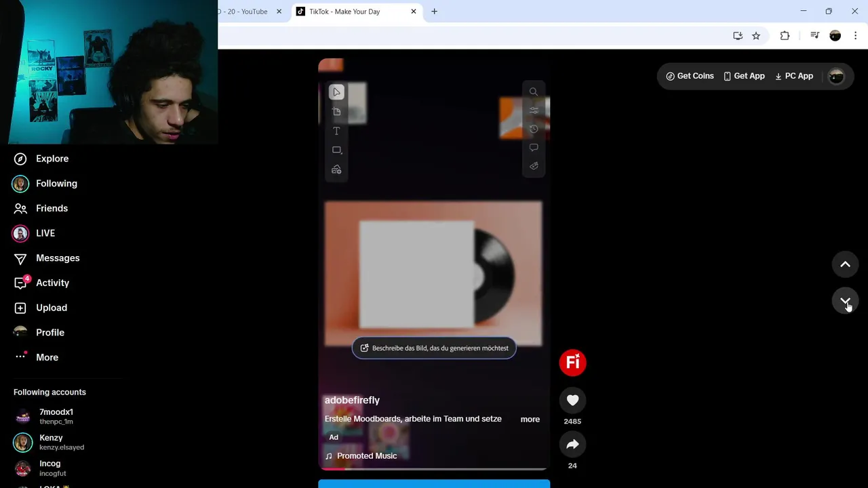
Task: Open the LIVE section
Action: 45,233
